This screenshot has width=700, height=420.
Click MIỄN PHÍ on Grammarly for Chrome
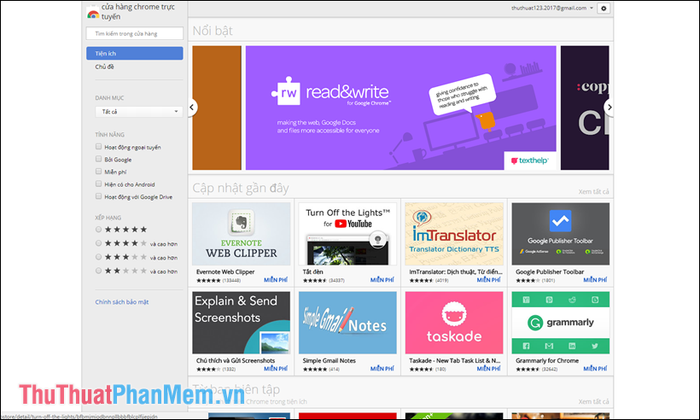(595, 369)
